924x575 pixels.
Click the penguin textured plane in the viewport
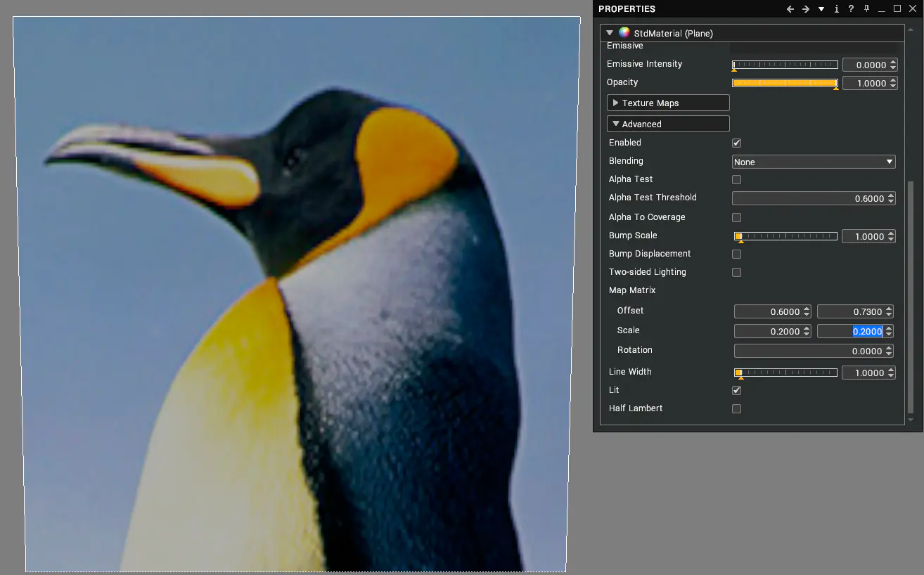click(296, 294)
